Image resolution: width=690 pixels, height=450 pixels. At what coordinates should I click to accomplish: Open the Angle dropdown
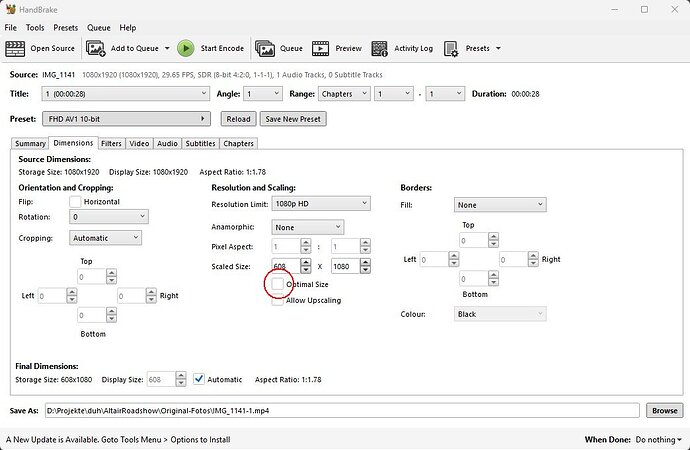(263, 94)
